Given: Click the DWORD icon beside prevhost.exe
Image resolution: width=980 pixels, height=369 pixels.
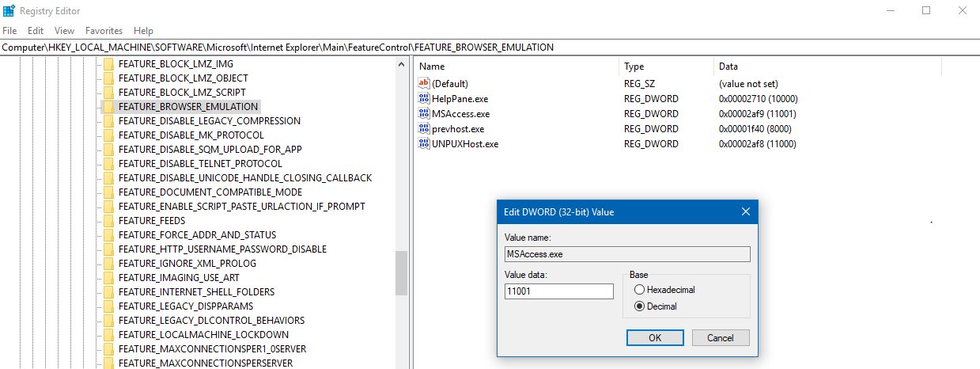Looking at the screenshot, I should pos(424,129).
